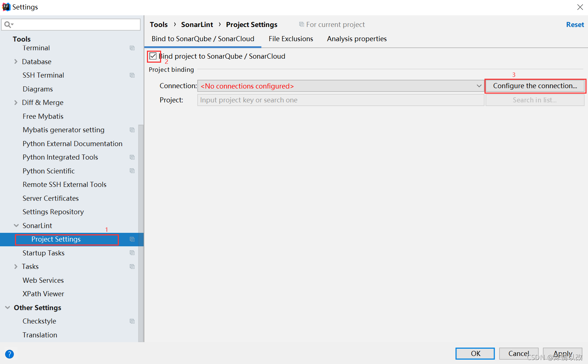Switch to Bind to SonarQube / SonarCloud tab
Screen dimensions: 588x364
click(203, 39)
